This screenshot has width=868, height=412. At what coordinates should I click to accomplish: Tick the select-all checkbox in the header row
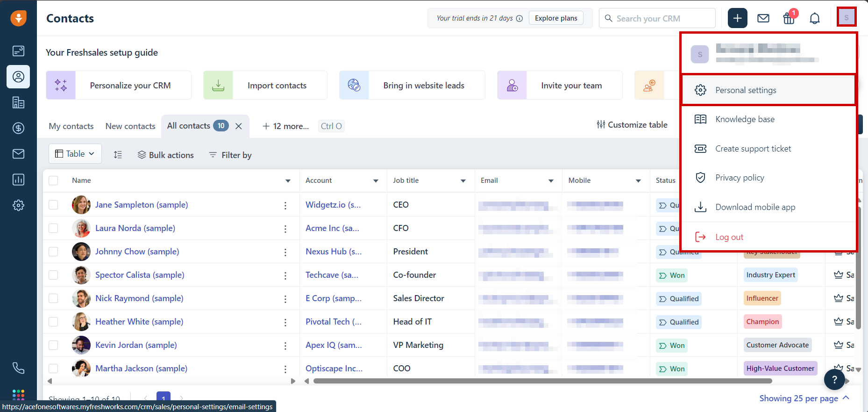tap(53, 181)
